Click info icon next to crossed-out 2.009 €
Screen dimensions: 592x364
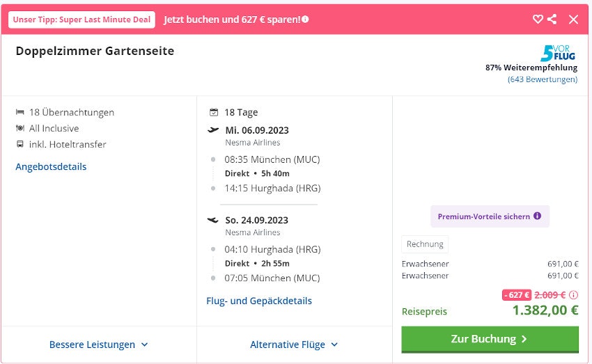point(573,294)
